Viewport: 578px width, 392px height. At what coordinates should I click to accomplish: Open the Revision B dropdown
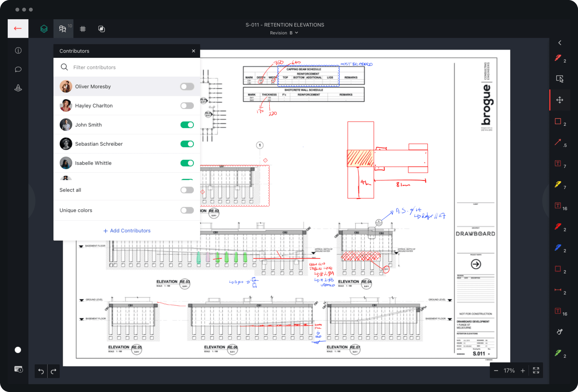click(x=284, y=32)
